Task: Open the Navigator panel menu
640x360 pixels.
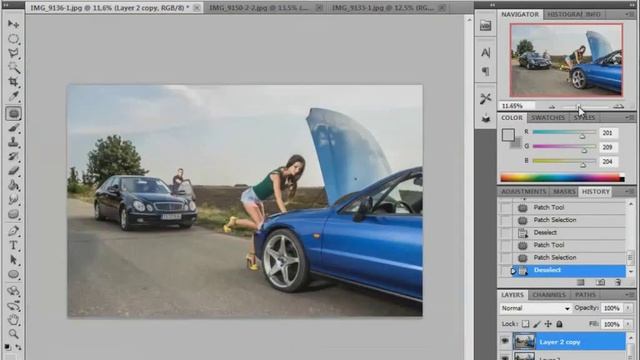Action: 629,14
